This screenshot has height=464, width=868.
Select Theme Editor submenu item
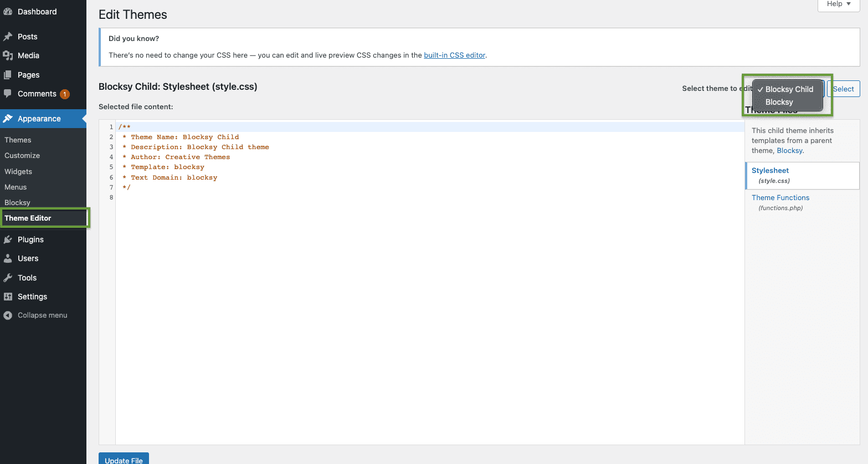[x=28, y=218]
